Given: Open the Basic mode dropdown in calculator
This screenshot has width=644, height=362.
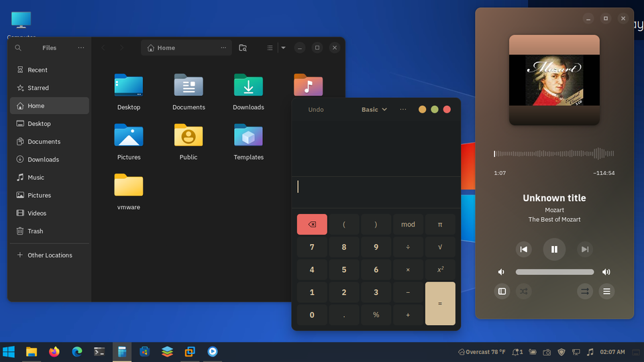Looking at the screenshot, I should pyautogui.click(x=374, y=109).
